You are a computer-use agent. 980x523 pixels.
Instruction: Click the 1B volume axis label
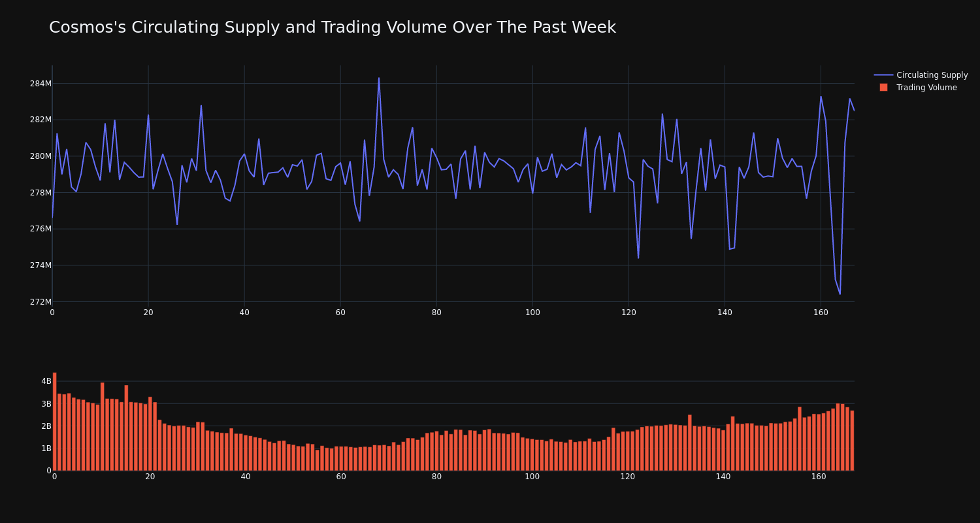46,448
